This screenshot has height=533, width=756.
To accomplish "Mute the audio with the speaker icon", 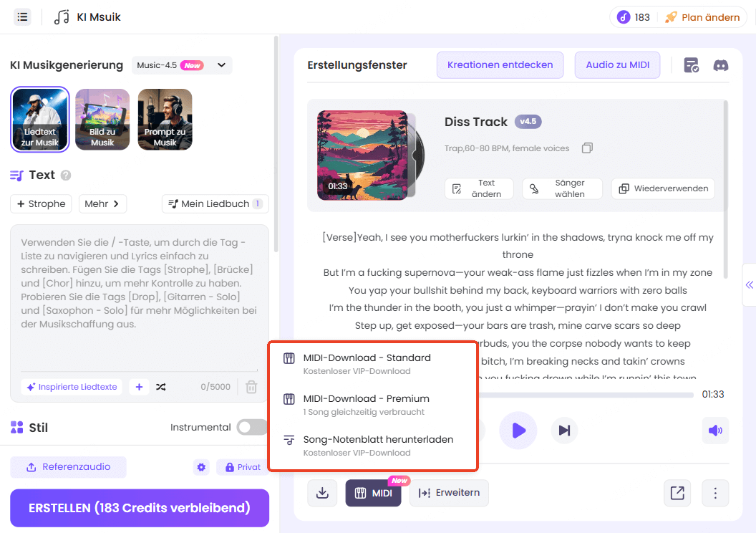I will tap(715, 431).
